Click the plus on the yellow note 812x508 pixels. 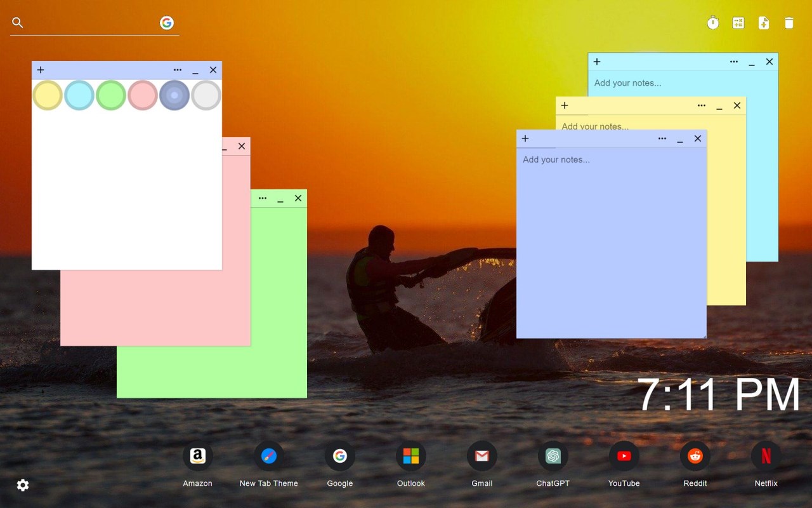point(565,105)
